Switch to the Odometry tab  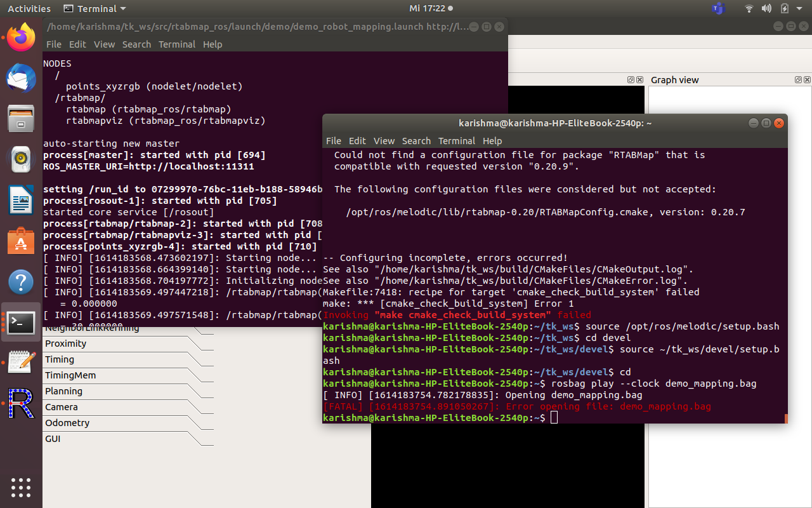pyautogui.click(x=67, y=423)
